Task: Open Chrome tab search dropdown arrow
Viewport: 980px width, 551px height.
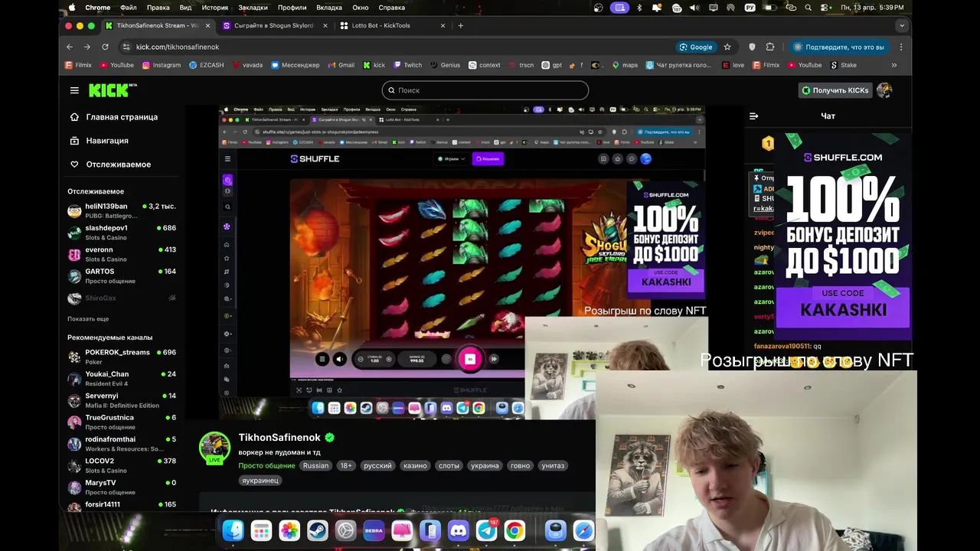Action: pos(902,25)
